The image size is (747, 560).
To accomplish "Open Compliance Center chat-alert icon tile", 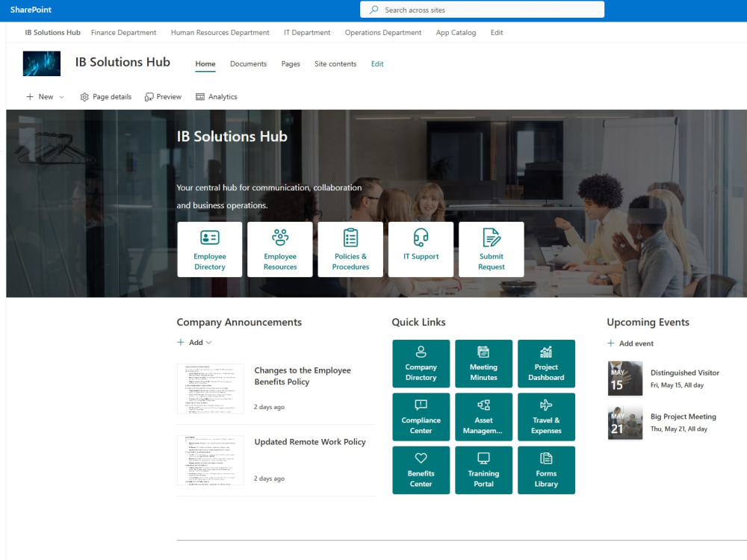I will click(421, 405).
